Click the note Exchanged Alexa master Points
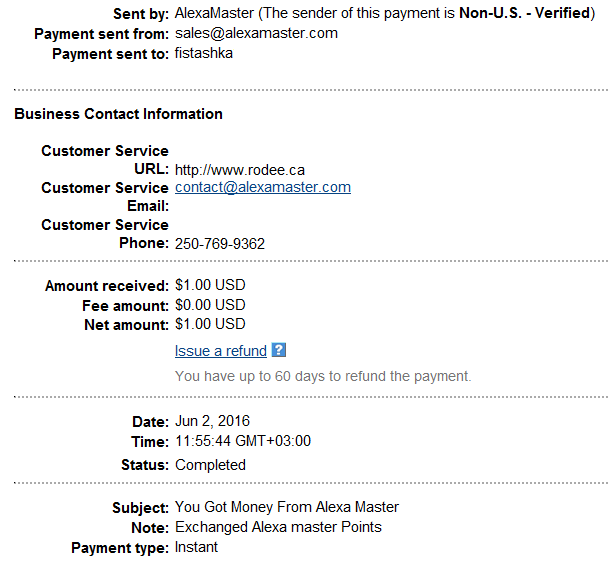This screenshot has height=564, width=609. pos(278,527)
